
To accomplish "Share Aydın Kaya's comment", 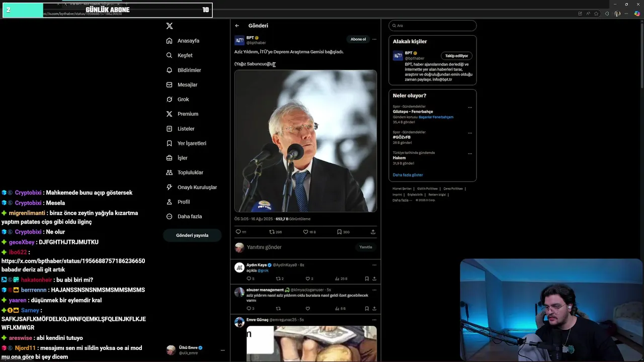I will point(374,279).
